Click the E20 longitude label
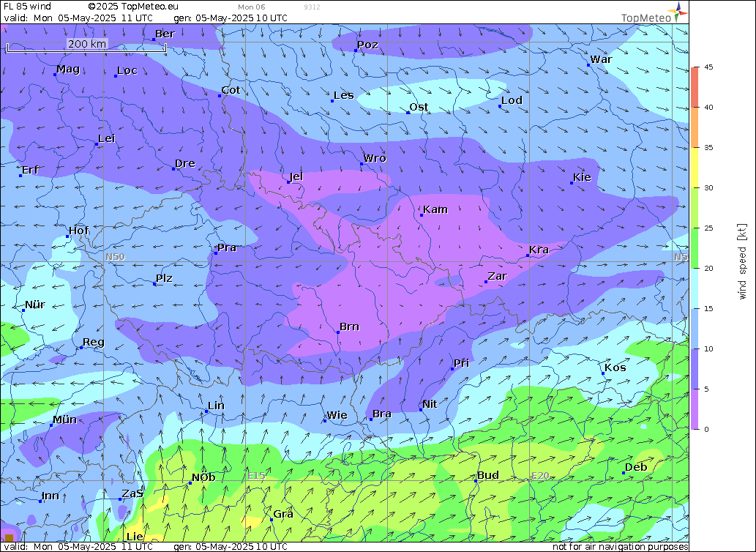The image size is (756, 552). [540, 475]
